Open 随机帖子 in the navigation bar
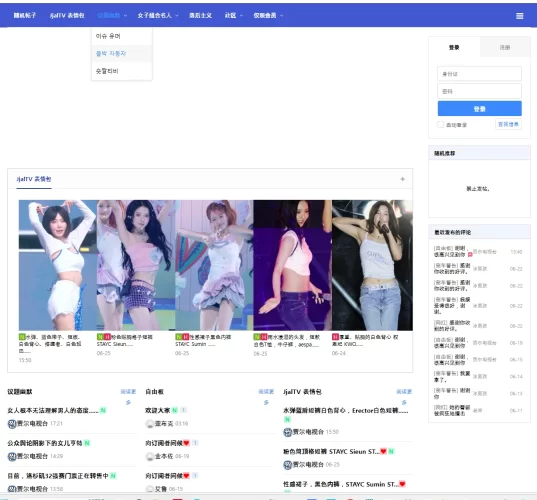 tap(25, 15)
